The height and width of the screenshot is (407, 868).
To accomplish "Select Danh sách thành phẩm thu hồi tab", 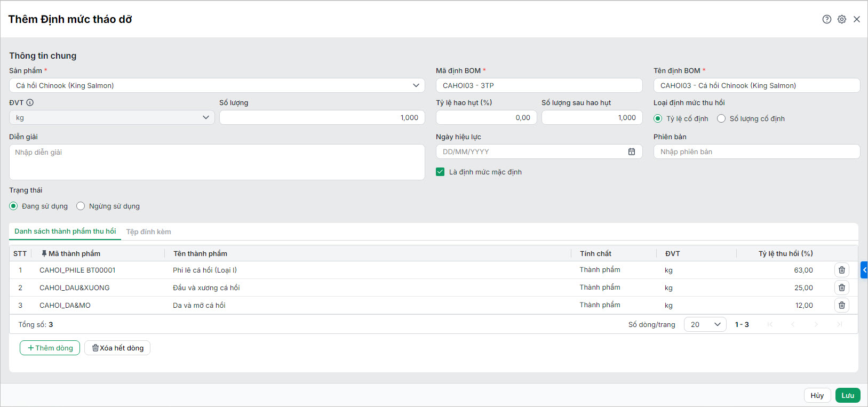I will click(65, 231).
